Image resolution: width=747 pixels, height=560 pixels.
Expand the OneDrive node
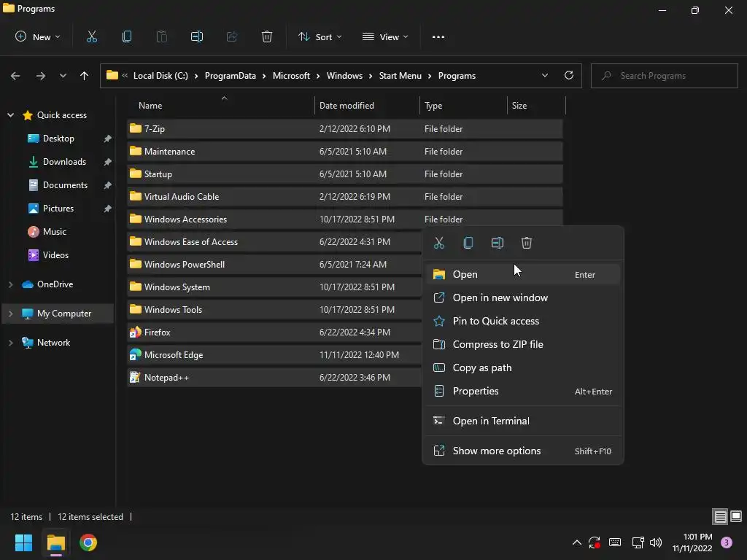[10, 284]
